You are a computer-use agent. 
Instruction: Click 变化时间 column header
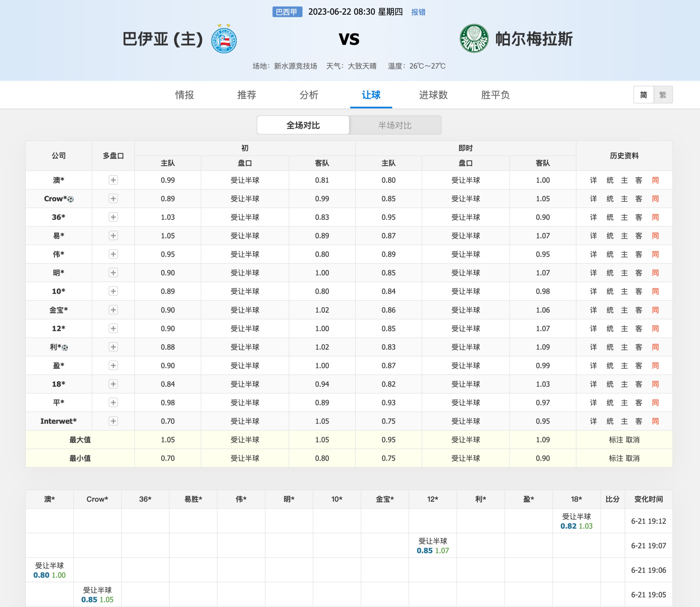[648, 499]
